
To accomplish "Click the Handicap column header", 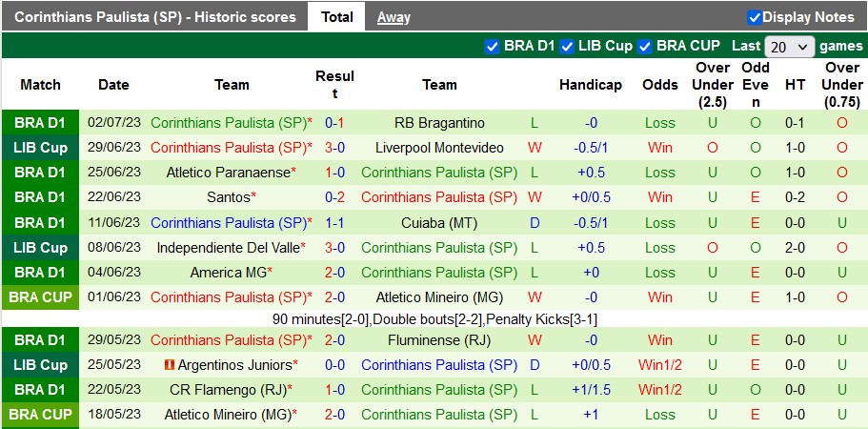I will [590, 85].
